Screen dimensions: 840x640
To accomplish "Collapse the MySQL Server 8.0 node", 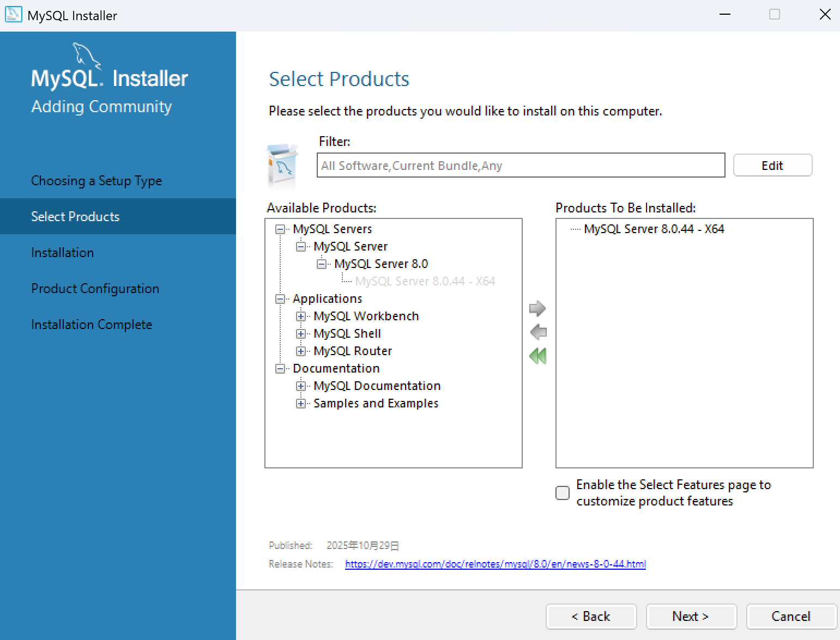I will click(x=322, y=264).
